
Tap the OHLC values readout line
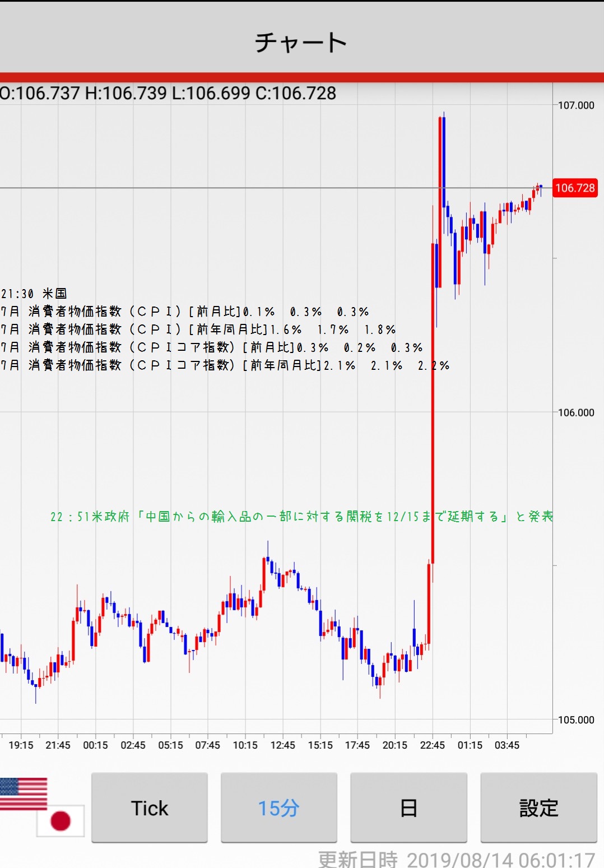point(168,93)
